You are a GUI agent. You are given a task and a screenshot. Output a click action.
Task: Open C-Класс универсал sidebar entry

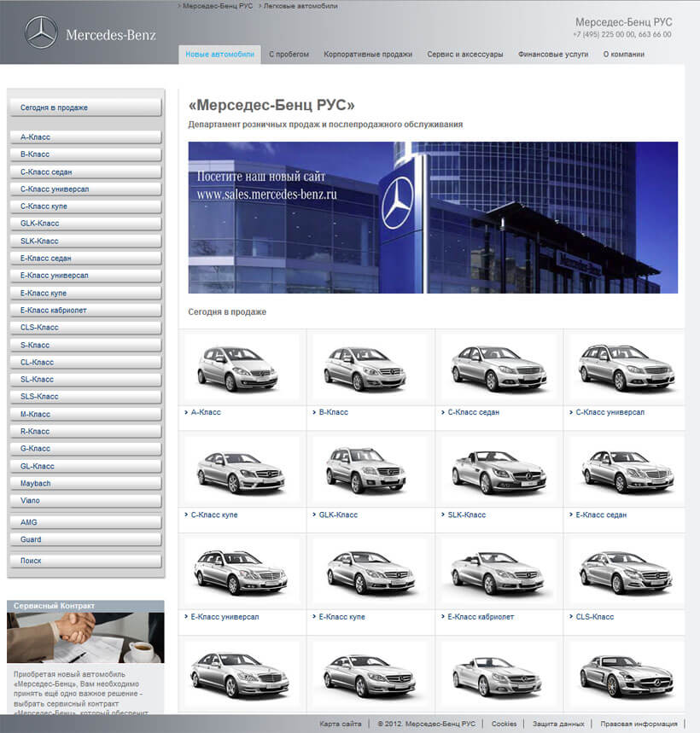click(x=85, y=189)
